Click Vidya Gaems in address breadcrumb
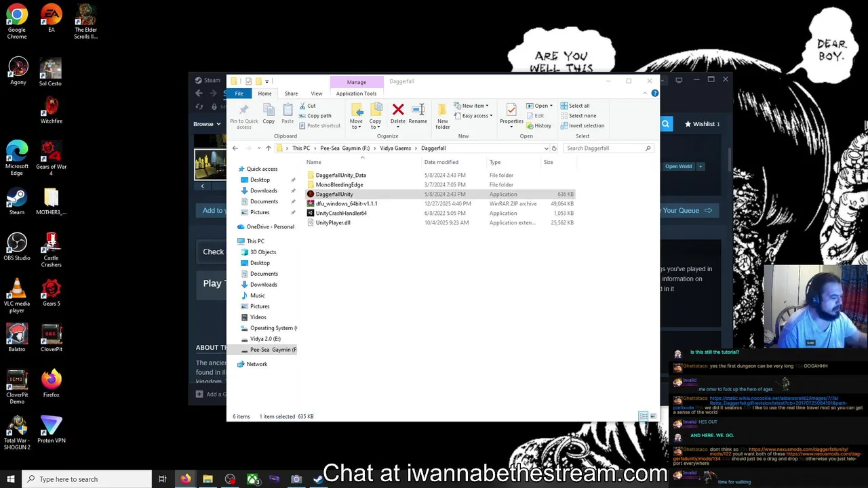The height and width of the screenshot is (488, 868). click(x=395, y=148)
